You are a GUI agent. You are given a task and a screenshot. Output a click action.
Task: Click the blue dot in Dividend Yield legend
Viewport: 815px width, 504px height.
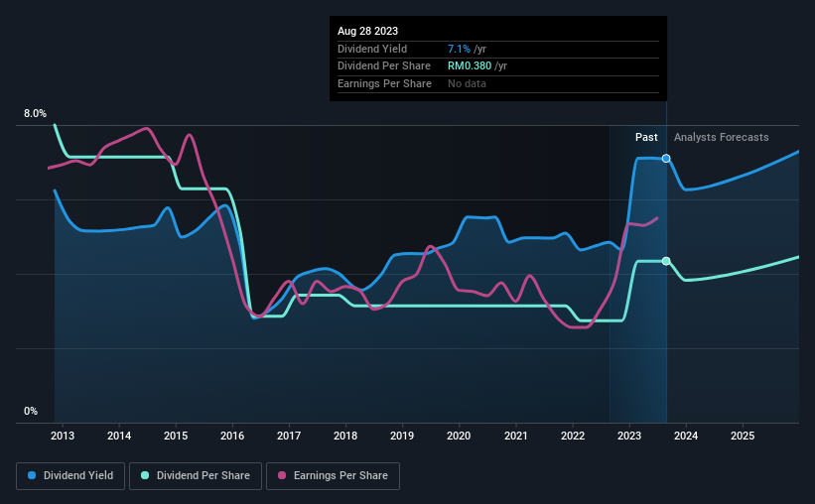pyautogui.click(x=32, y=475)
